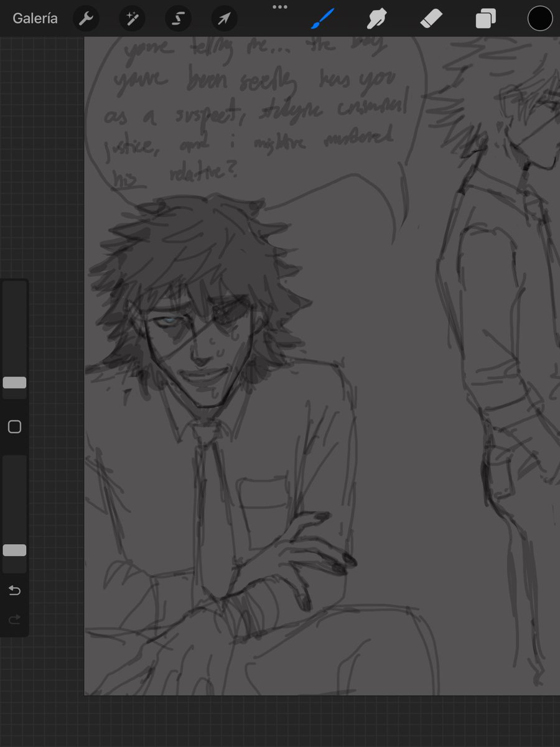Activate the Transform arrow tool
This screenshot has width=560, height=747.
pos(224,19)
